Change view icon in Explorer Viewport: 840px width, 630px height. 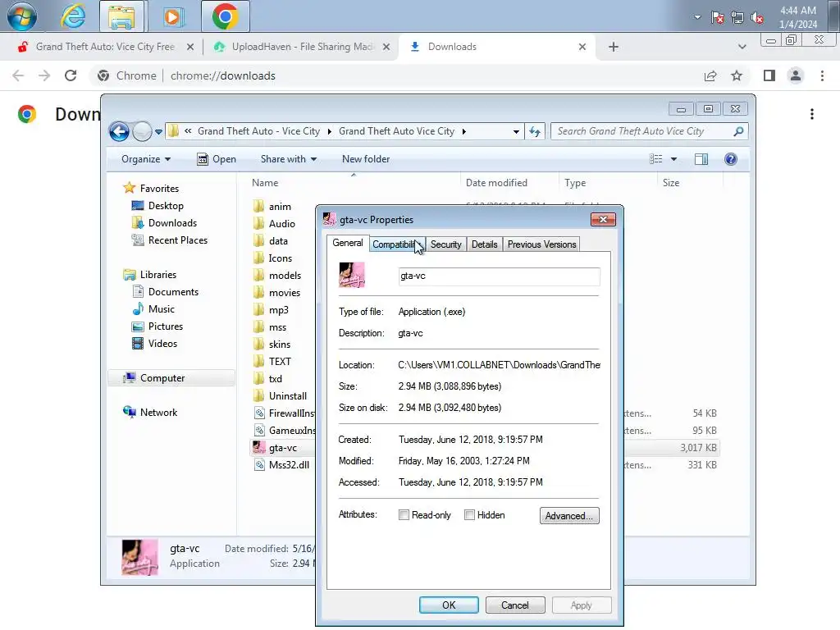coord(655,159)
